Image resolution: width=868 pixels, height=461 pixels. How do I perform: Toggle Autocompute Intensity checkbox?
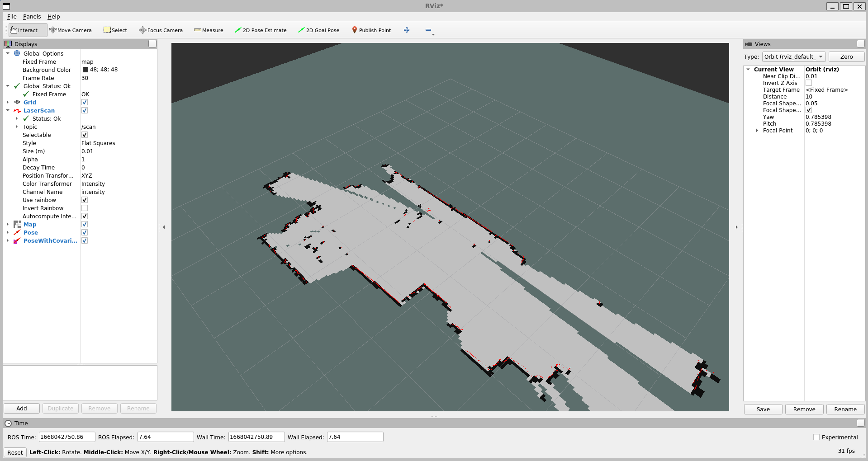coord(85,216)
